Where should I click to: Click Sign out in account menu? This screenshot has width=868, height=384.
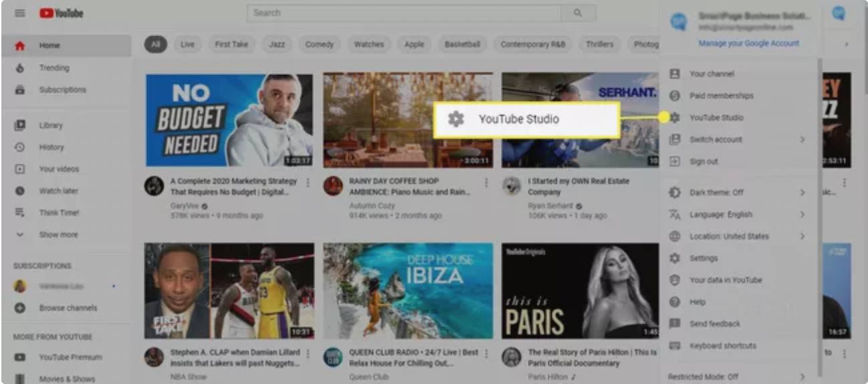point(703,161)
